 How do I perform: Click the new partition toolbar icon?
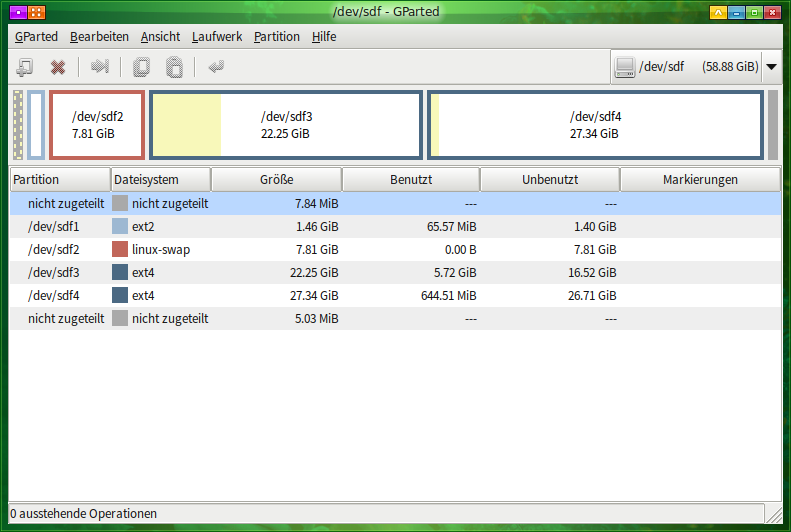[x=25, y=68]
